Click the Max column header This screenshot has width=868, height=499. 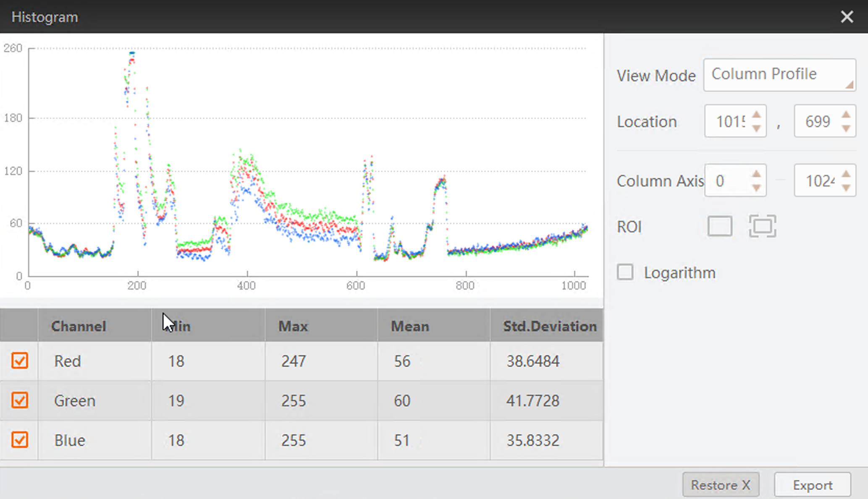pos(293,326)
